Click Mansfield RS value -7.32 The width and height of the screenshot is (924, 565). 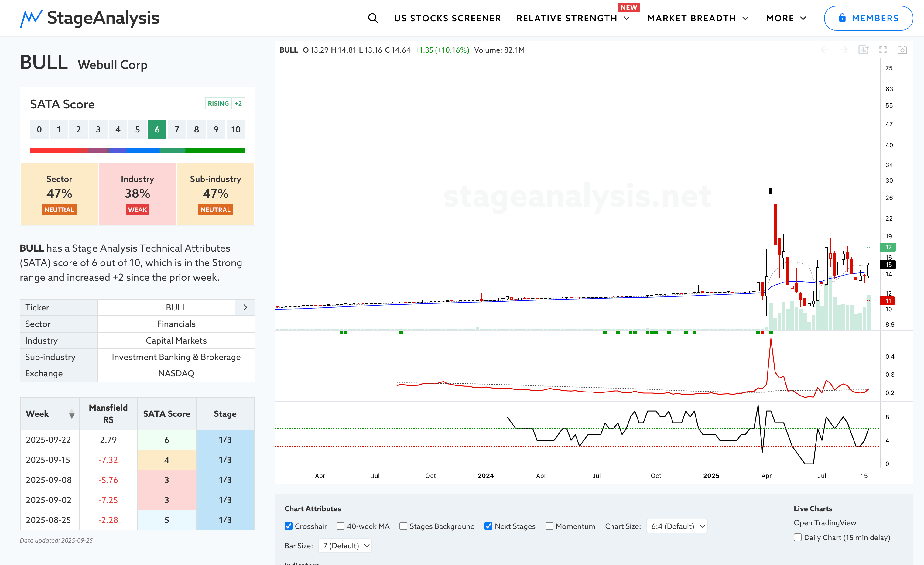[108, 460]
